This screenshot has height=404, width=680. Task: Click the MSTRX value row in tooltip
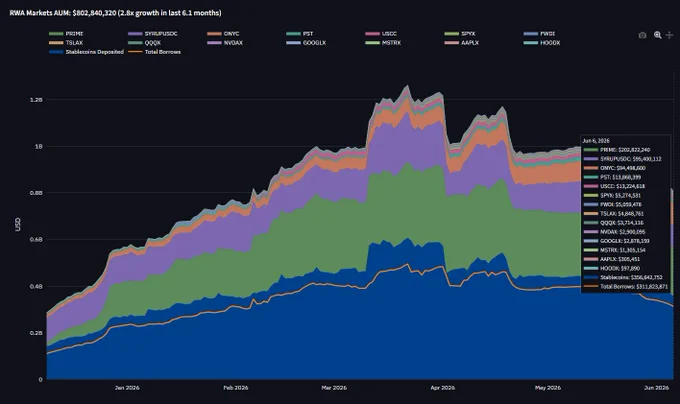[x=615, y=250]
